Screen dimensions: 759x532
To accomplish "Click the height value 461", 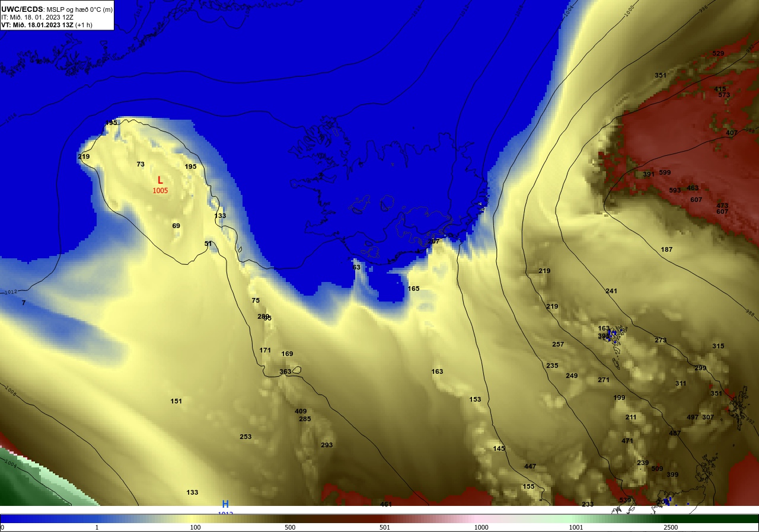I will (386, 505).
